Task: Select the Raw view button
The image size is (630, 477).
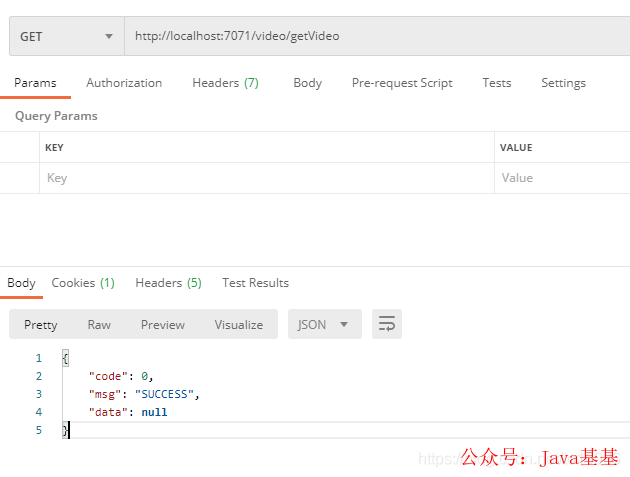Action: pos(99,324)
